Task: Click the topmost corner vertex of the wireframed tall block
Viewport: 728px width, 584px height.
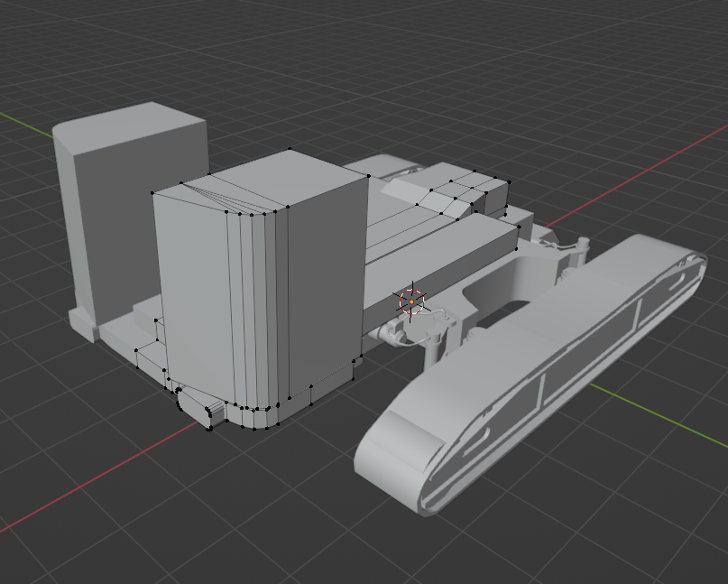Action: tap(290, 149)
